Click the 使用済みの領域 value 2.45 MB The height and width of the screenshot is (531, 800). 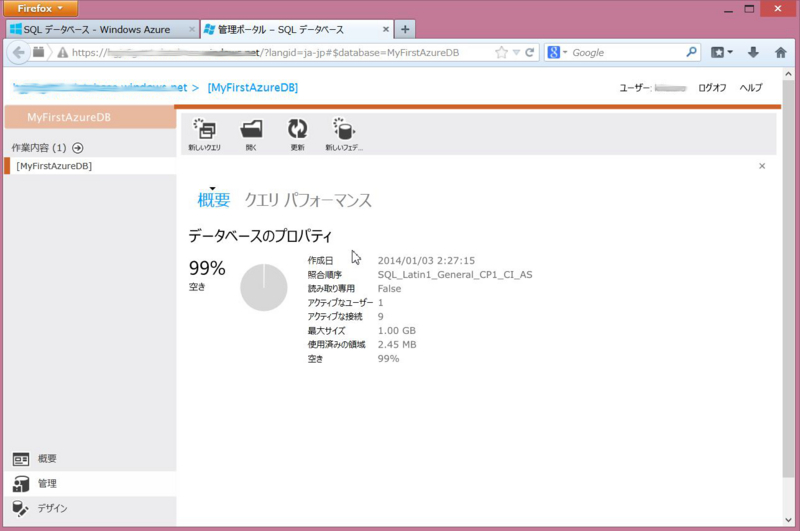397,345
